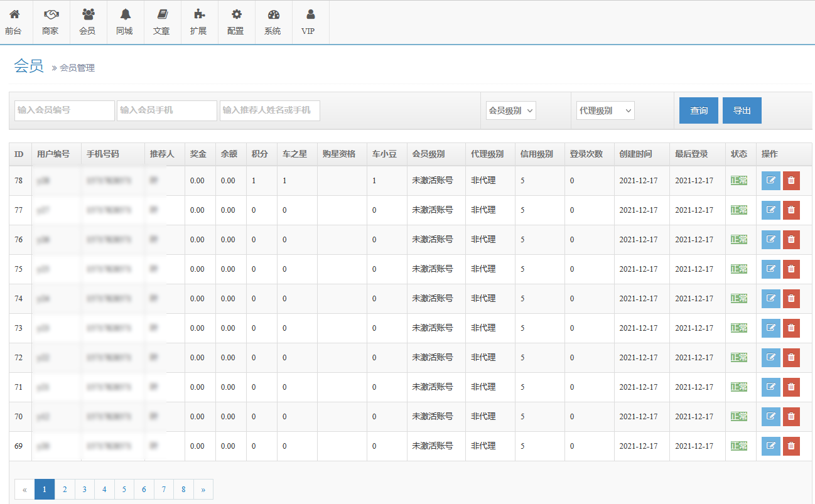Open the 配置 gear icon menu
The width and height of the screenshot is (815, 504).
236,22
